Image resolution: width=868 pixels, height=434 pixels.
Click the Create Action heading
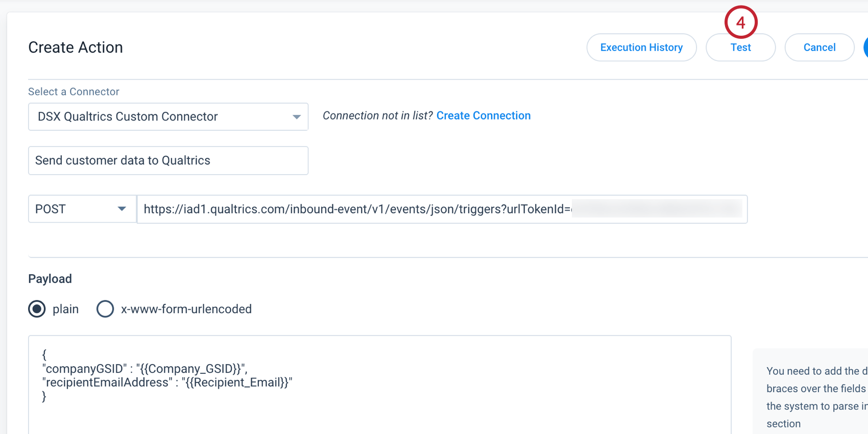pos(76,47)
